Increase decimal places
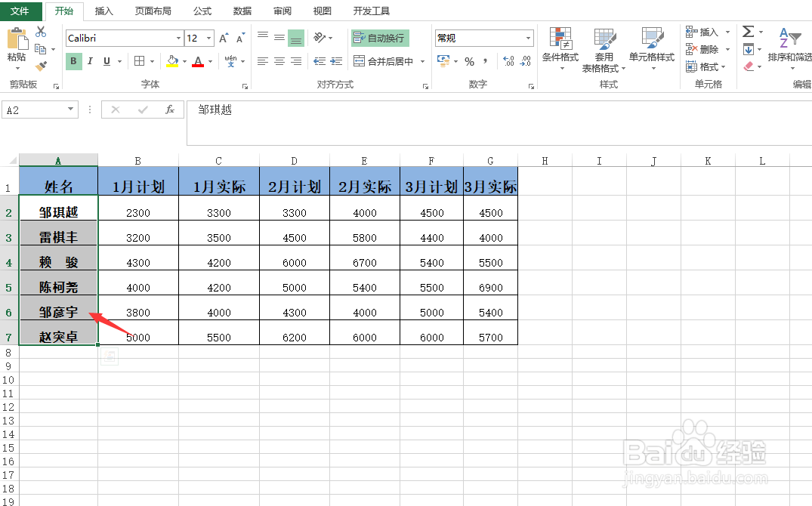The height and width of the screenshot is (506, 812). pos(508,61)
